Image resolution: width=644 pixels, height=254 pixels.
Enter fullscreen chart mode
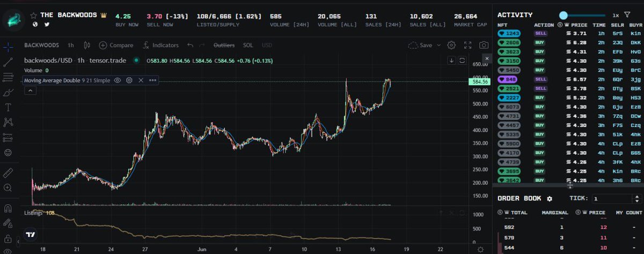click(467, 46)
